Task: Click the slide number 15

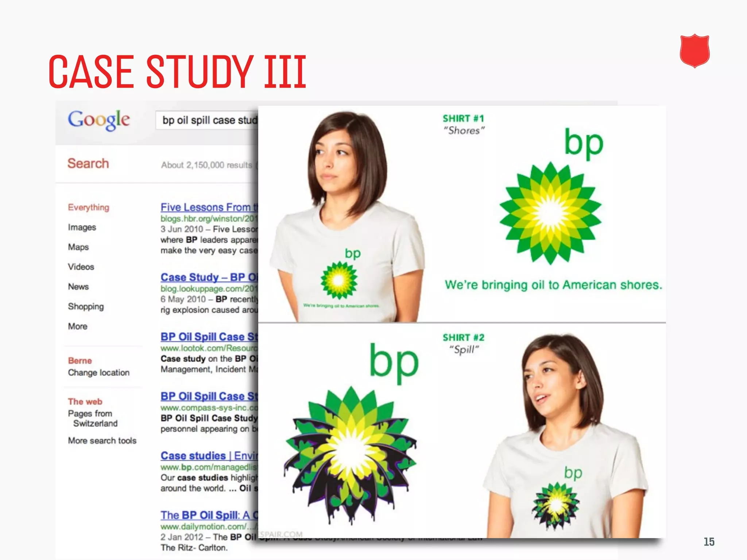Action: 709,542
